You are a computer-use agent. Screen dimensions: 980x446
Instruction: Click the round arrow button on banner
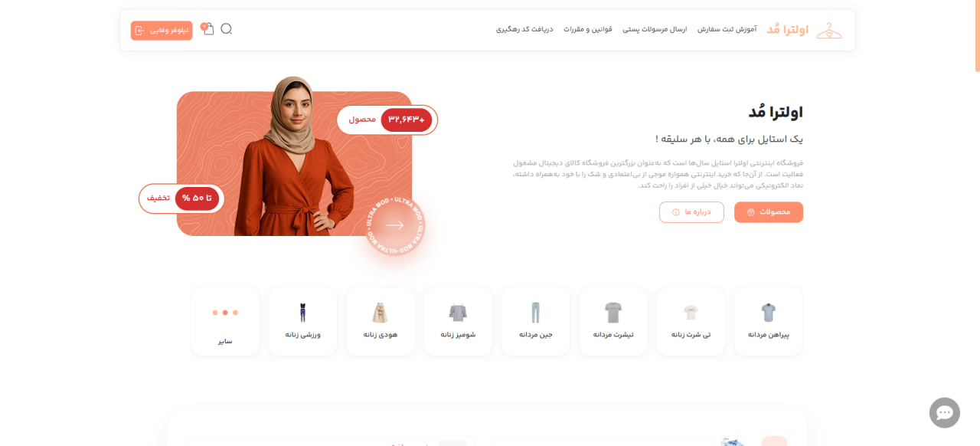pyautogui.click(x=395, y=225)
